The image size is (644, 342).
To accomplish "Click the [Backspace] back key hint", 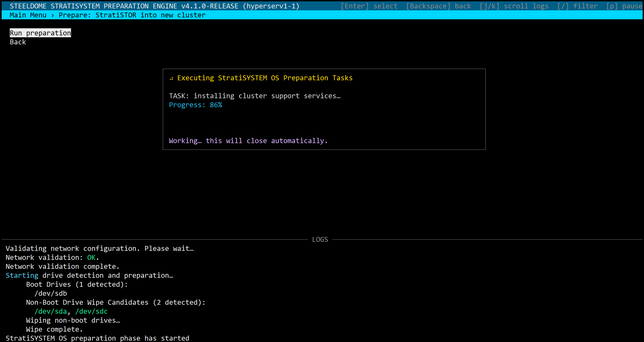I will 438,6.
